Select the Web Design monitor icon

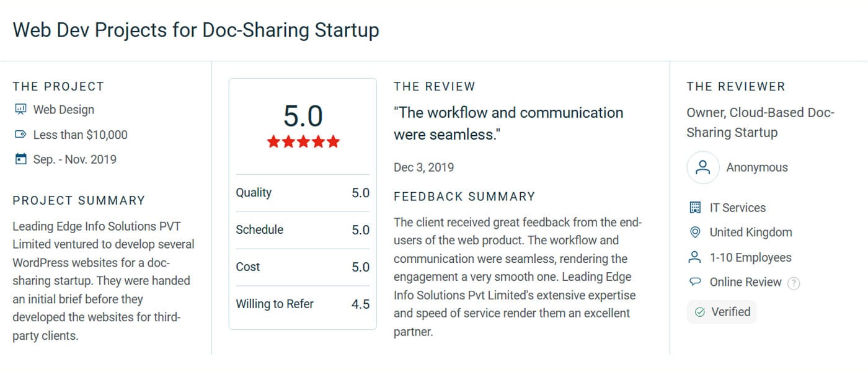click(x=21, y=109)
